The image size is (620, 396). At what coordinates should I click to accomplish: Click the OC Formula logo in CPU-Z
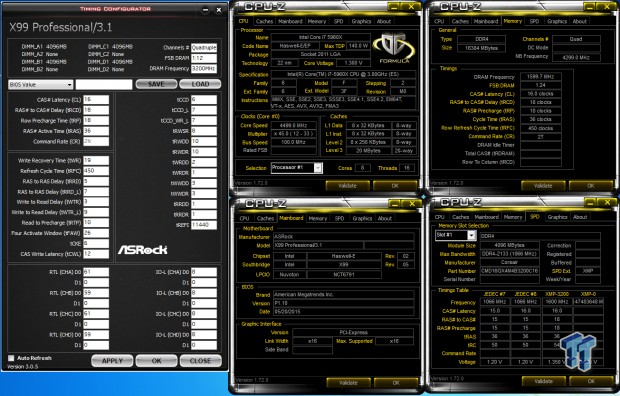tap(394, 49)
